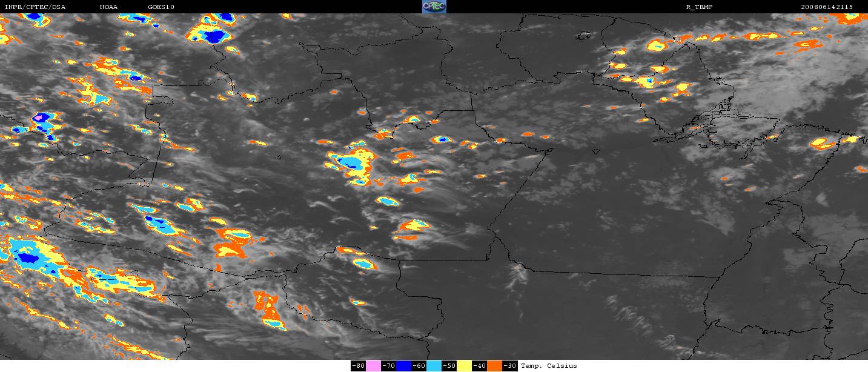This screenshot has height=372, width=868.
Task: Click the CPTEC logo in header
Action: point(434,7)
